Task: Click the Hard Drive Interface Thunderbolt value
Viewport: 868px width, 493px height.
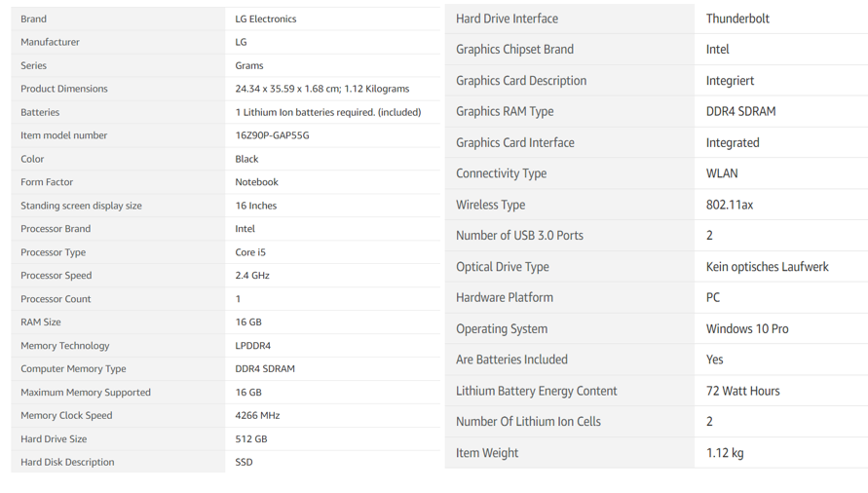Action: (x=737, y=19)
